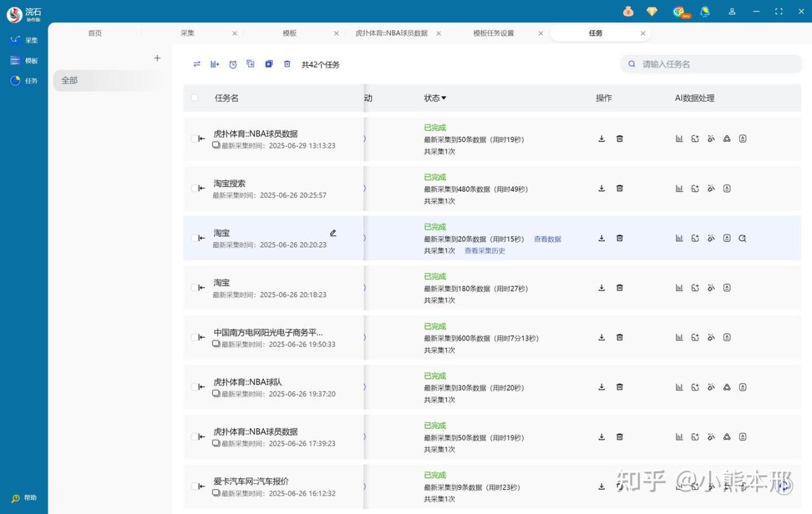Viewport: 812px width, 514px height.
Task: Click the triangle-circles AI icon in 虎扑体育::NBA球队 row
Action: [727, 387]
